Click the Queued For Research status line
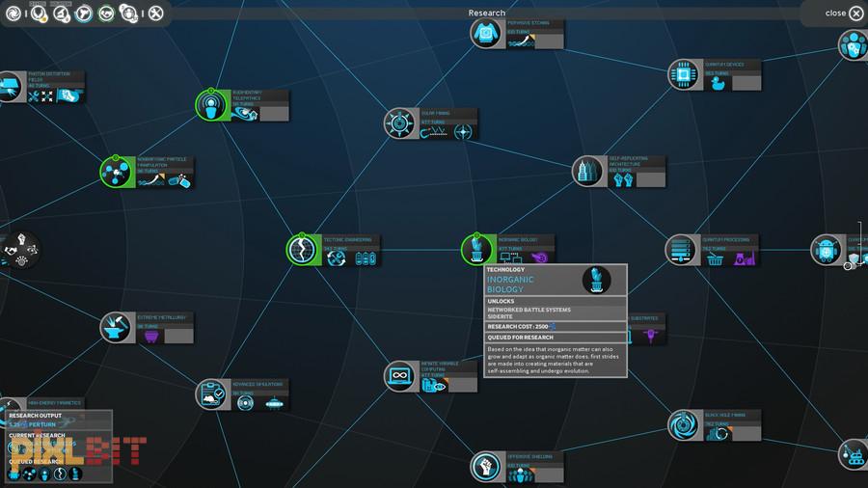Image resolution: width=868 pixels, height=488 pixels. click(556, 337)
